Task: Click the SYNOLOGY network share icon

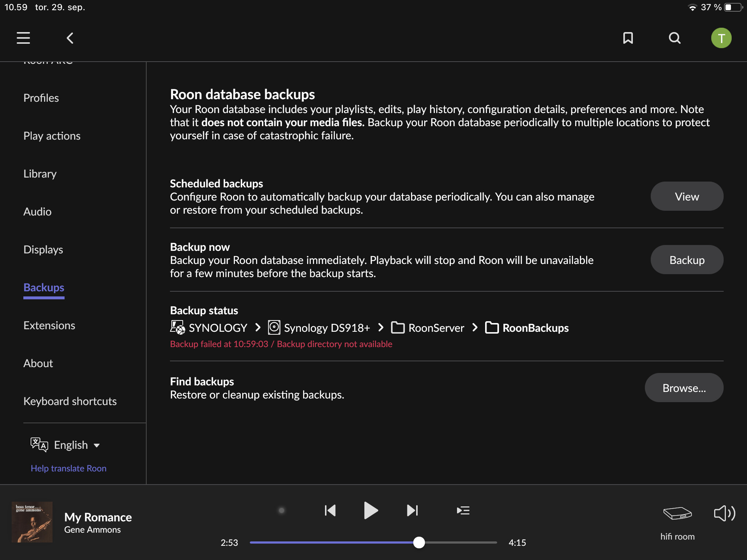Action: click(178, 327)
